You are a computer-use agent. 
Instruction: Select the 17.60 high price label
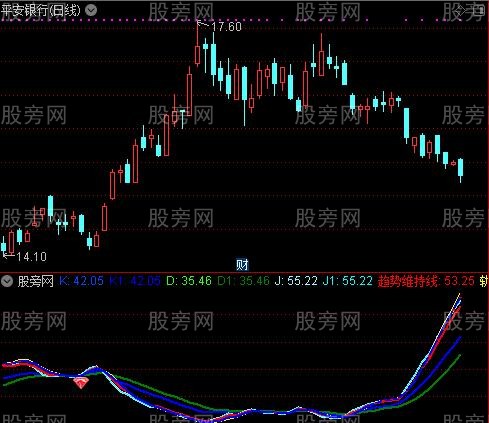point(226,27)
